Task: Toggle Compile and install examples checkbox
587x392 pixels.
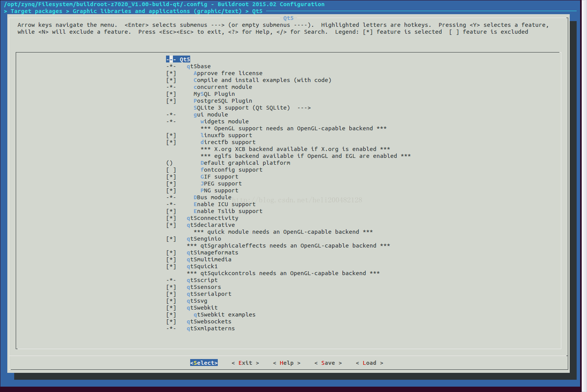Action: tap(171, 80)
